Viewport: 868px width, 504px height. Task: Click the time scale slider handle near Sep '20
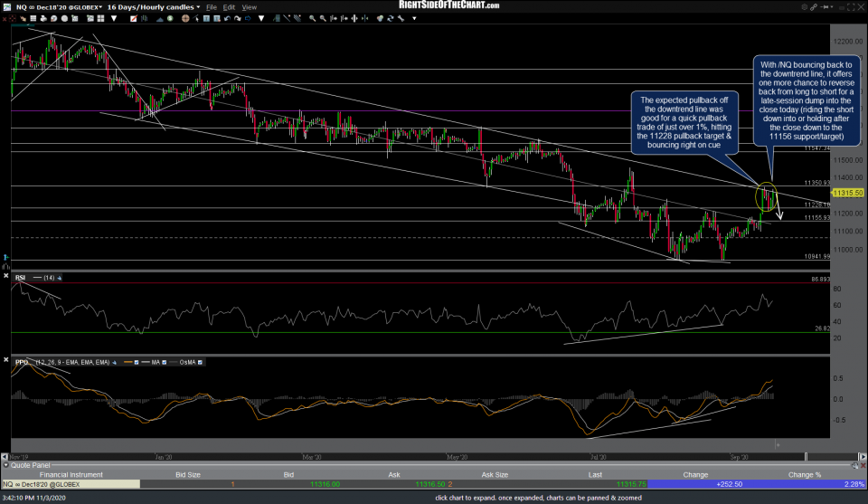[x=806, y=457]
